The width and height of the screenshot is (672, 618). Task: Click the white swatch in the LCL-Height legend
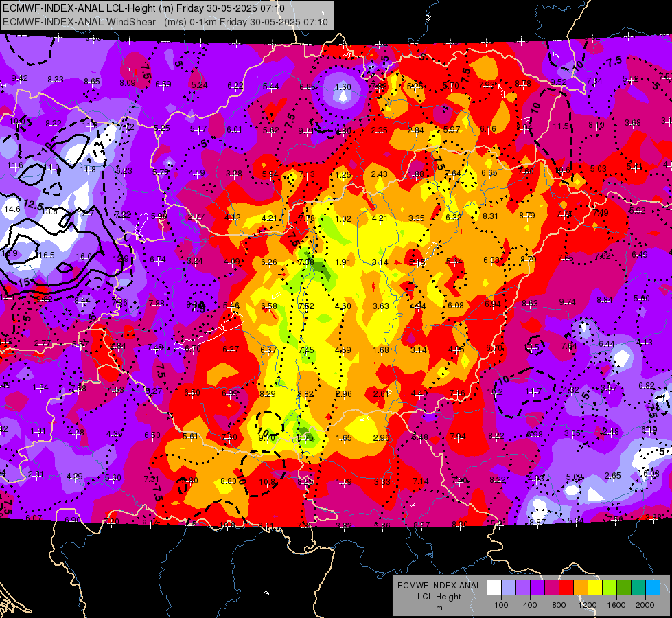494,587
